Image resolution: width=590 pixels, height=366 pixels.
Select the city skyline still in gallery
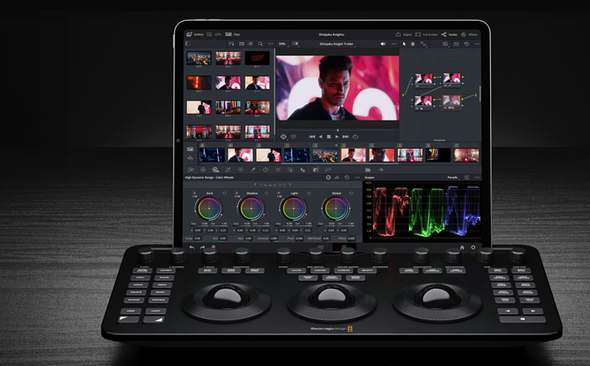(199, 58)
